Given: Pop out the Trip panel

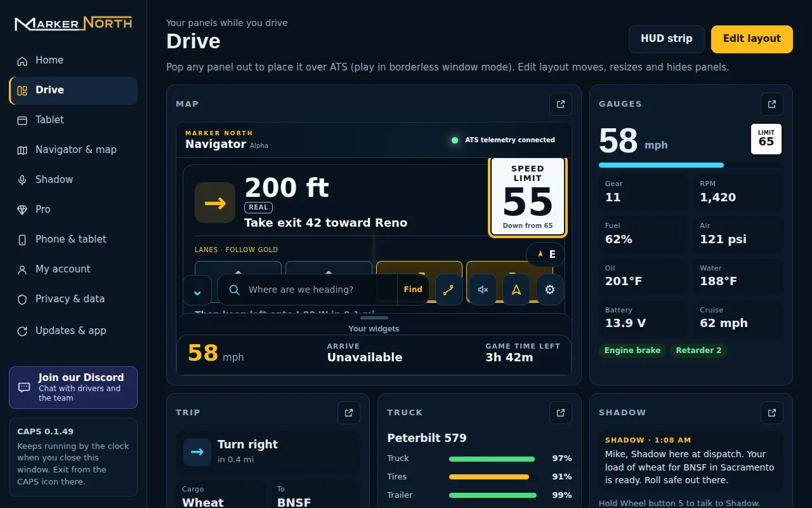Looking at the screenshot, I should (349, 413).
